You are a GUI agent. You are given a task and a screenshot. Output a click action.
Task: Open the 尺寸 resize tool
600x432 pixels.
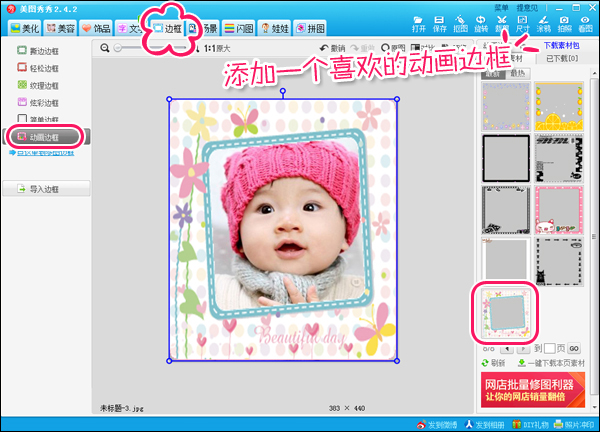(522, 24)
